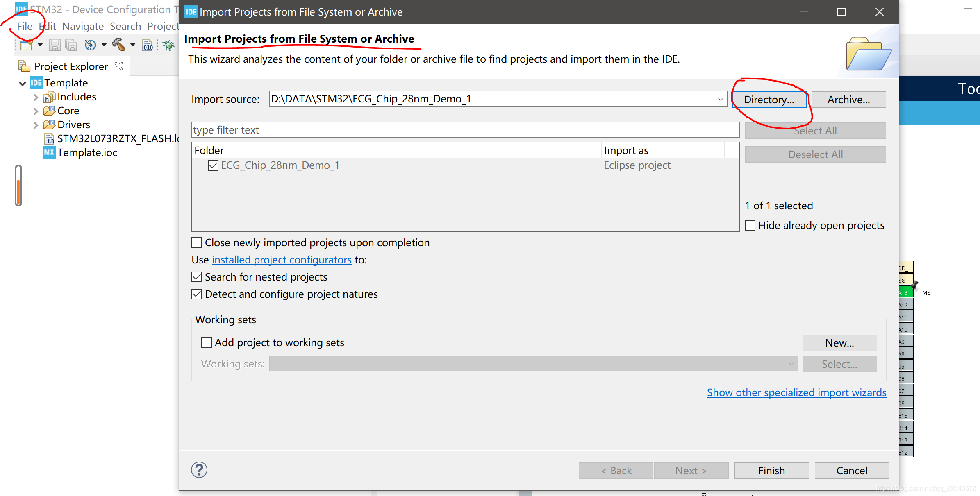The image size is (980, 496).
Task: Enable Close newly imported projects upon completion
Action: (197, 243)
